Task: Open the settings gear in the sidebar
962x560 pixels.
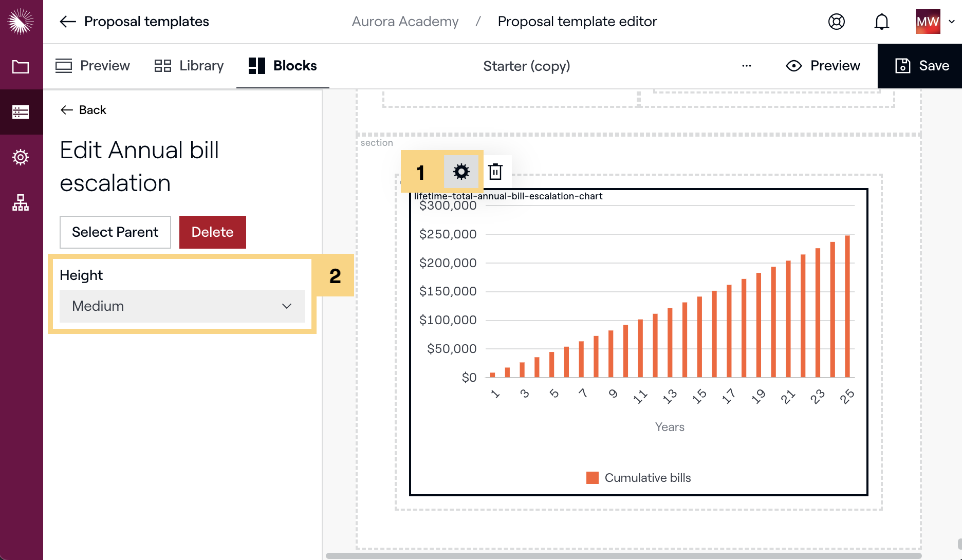Action: click(x=21, y=157)
